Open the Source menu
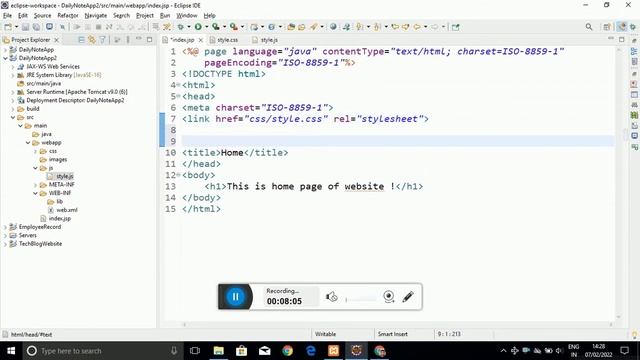Image resolution: width=640 pixels, height=360 pixels. (42, 16)
